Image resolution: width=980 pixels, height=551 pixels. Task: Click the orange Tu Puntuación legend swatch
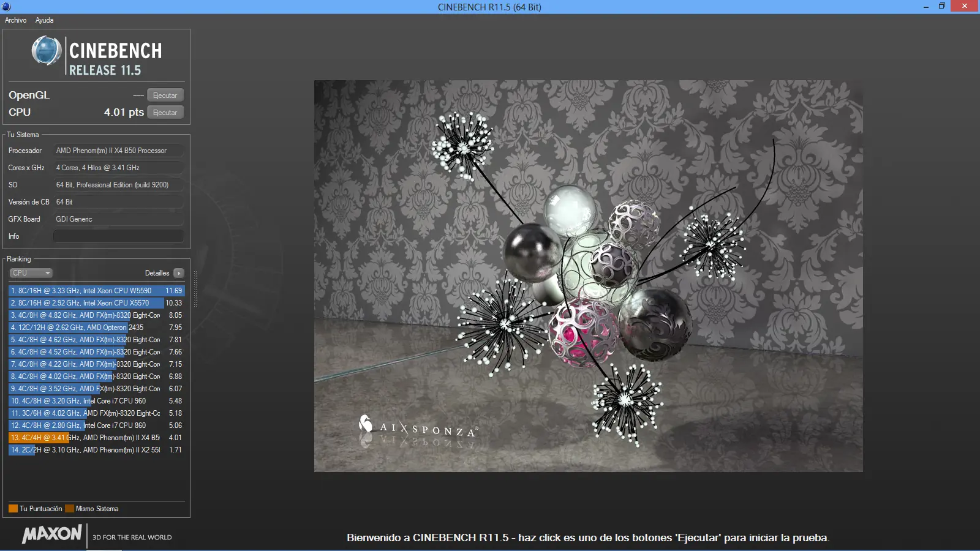(x=13, y=509)
